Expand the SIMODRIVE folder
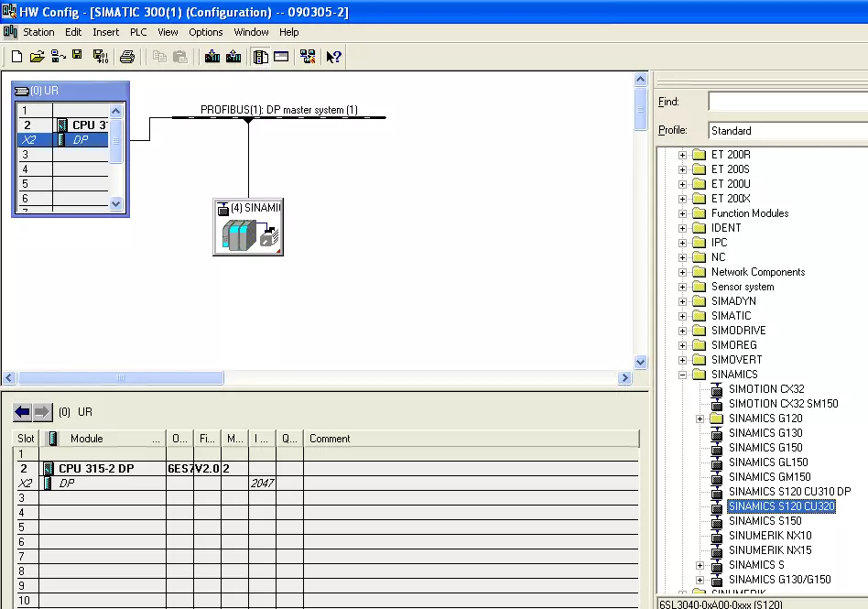 (x=682, y=332)
